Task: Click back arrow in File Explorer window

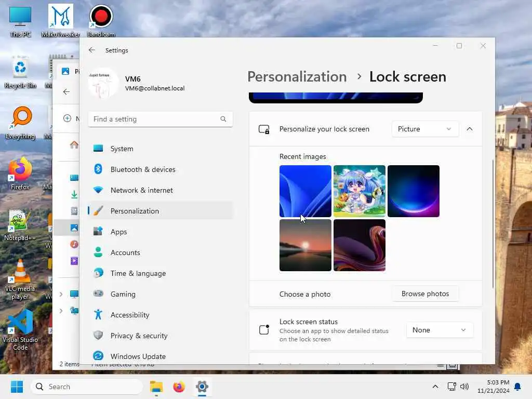Action: pos(66,92)
